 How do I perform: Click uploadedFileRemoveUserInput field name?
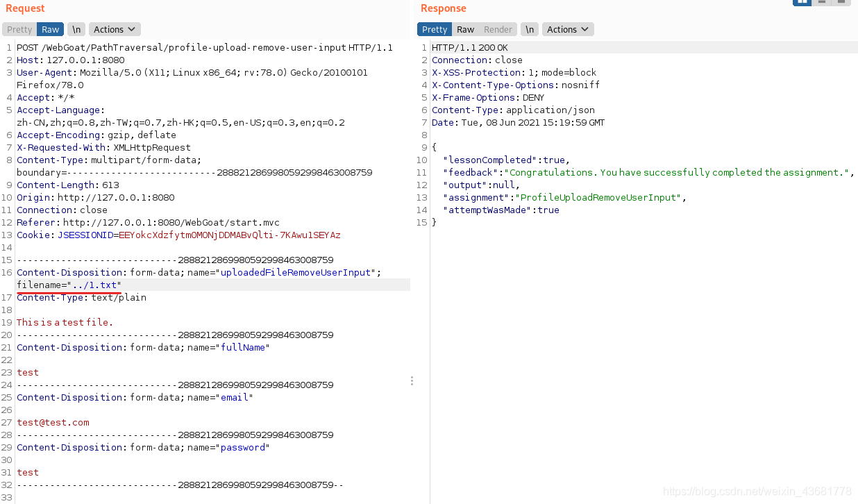(296, 272)
